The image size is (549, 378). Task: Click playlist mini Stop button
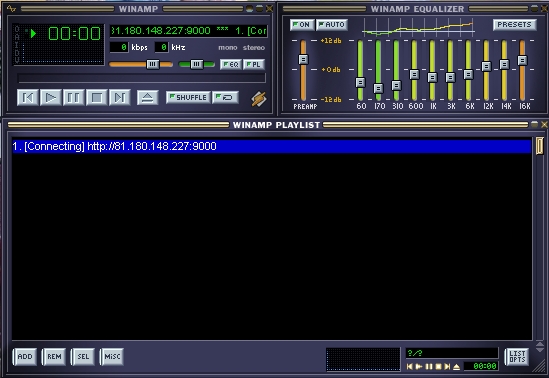pos(438,366)
